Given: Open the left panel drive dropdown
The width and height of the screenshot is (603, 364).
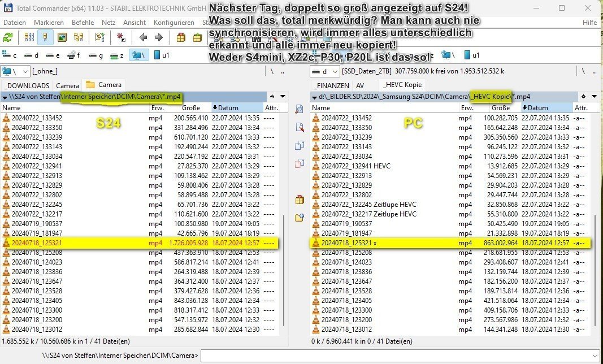Looking at the screenshot, I should point(15,71).
